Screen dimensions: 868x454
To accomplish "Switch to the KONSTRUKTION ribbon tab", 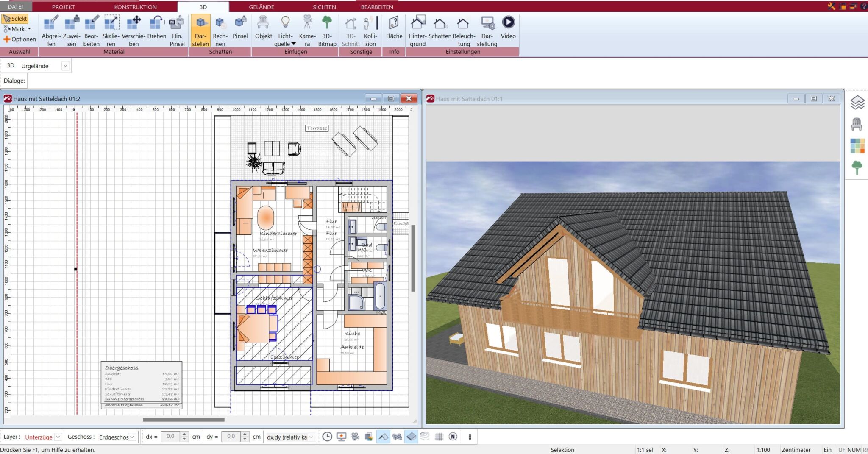I will pos(135,7).
